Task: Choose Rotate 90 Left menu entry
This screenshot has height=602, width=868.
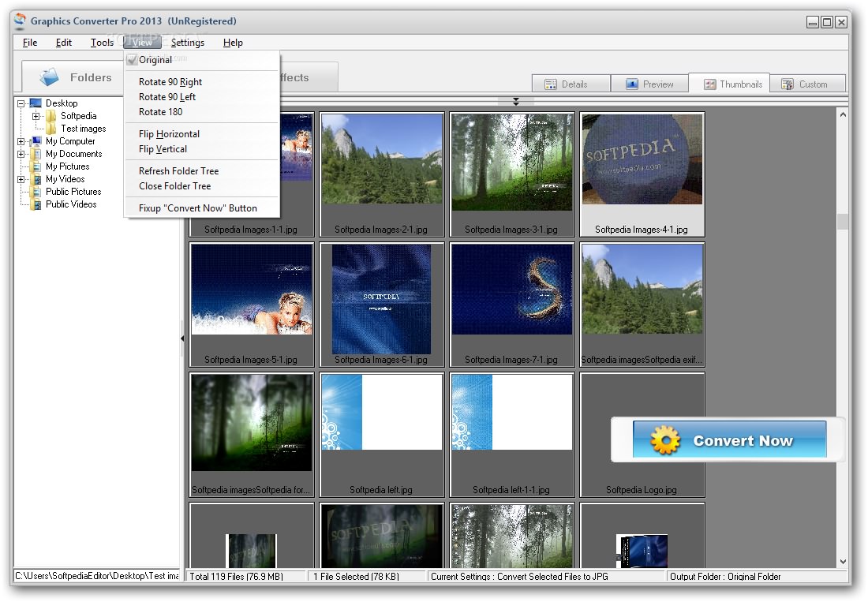Action: [202, 97]
